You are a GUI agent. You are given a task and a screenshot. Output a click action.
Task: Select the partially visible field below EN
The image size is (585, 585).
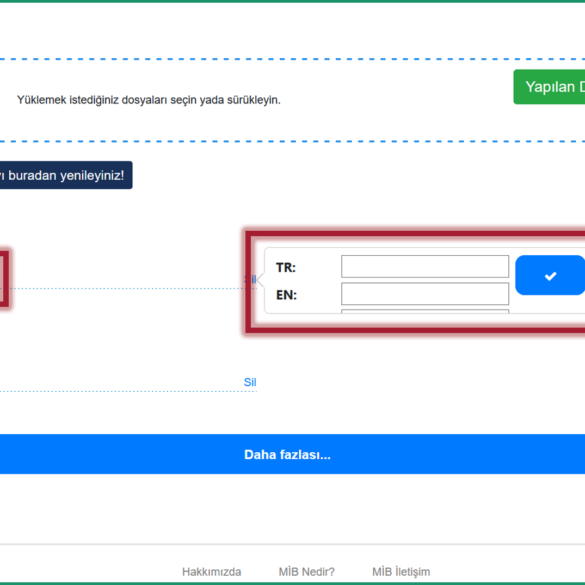point(425,311)
